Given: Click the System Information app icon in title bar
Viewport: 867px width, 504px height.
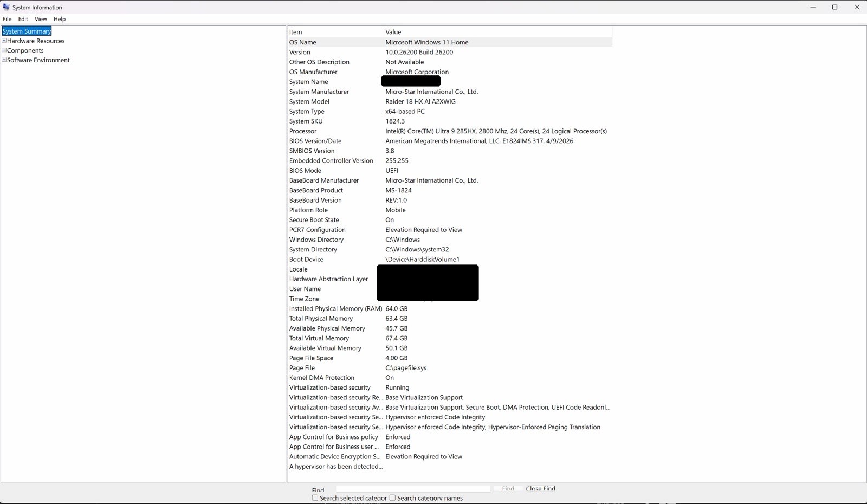Looking at the screenshot, I should pyautogui.click(x=6, y=7).
